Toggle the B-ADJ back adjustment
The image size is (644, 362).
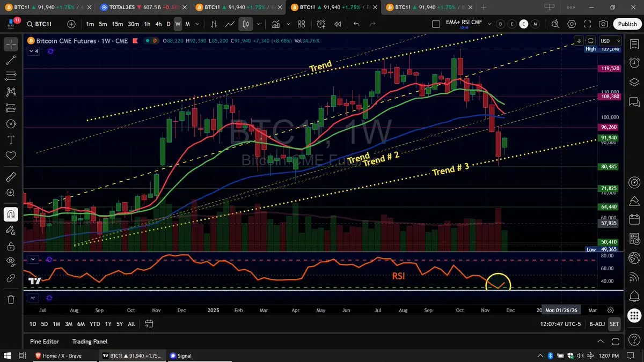pyautogui.click(x=596, y=324)
